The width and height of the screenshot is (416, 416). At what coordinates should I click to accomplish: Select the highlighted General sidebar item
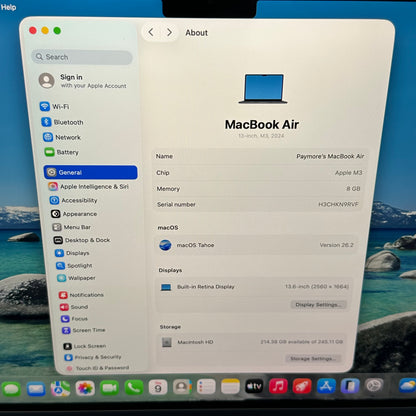tap(90, 172)
